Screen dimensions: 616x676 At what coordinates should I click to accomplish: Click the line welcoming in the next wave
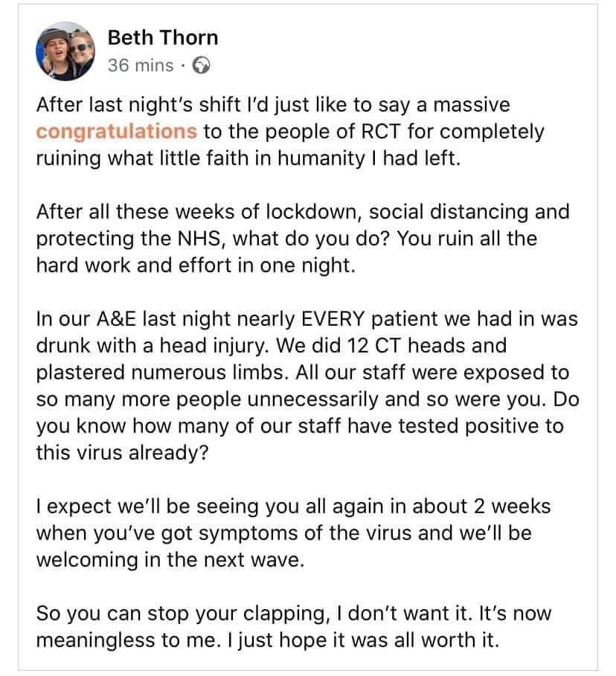170,559
